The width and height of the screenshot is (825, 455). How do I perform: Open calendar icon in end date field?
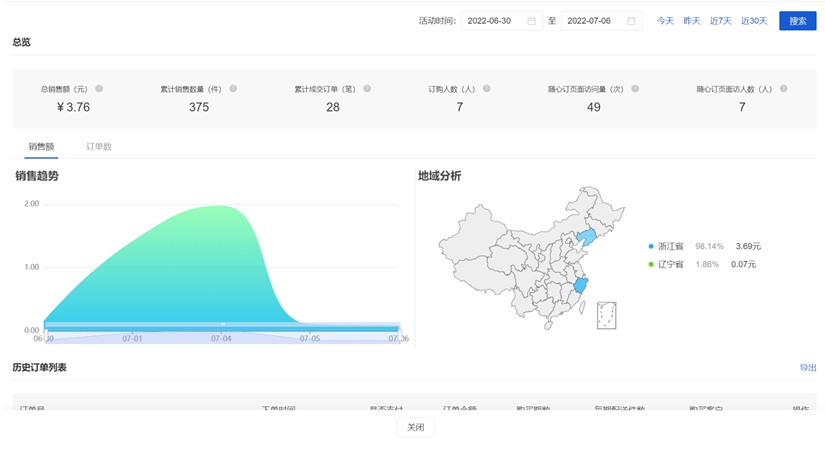click(x=631, y=21)
